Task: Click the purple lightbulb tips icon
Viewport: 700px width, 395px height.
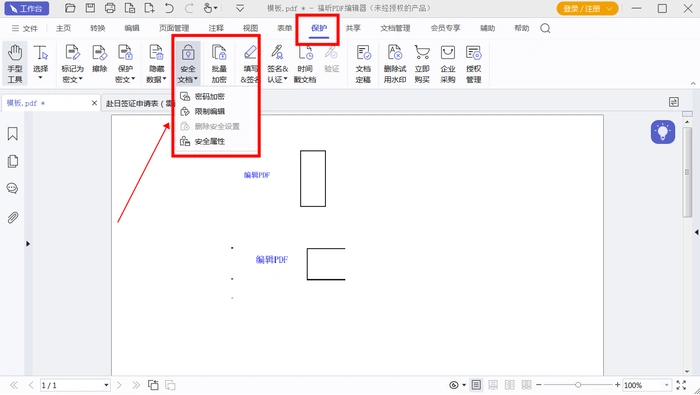Action: coord(662,132)
